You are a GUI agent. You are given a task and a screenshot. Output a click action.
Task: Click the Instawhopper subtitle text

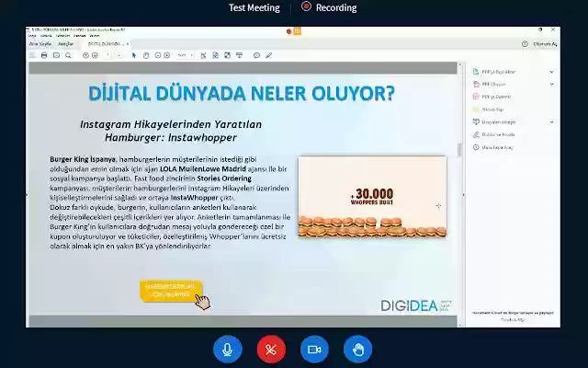pos(171,131)
